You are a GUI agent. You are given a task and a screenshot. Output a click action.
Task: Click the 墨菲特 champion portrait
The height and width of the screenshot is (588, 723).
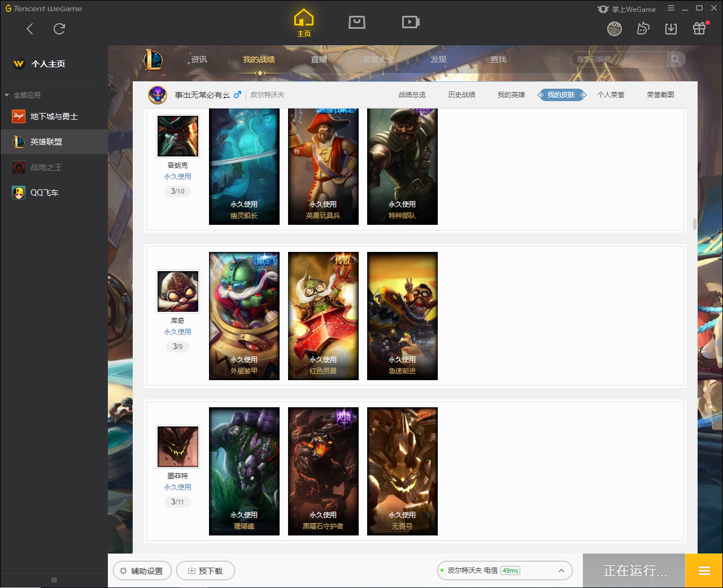pyautogui.click(x=178, y=447)
